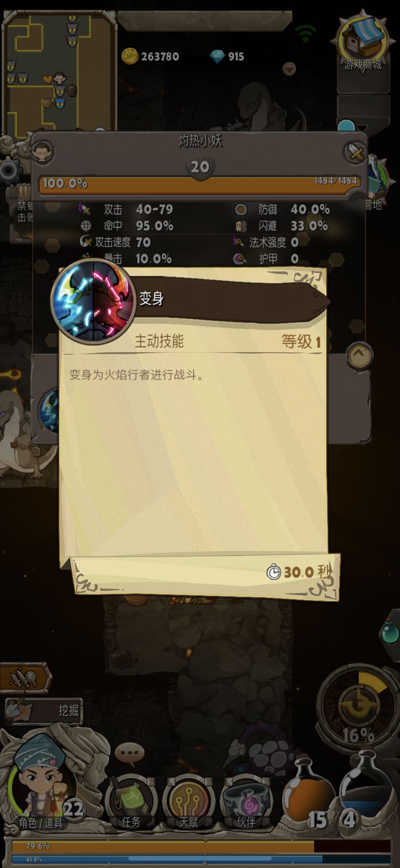Click the 挖掘 dig button

pos(44,711)
